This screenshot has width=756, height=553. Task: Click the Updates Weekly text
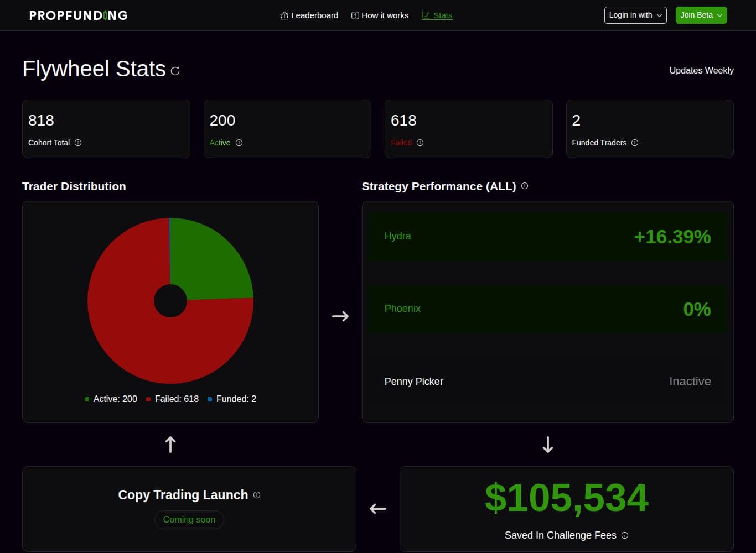coord(701,70)
